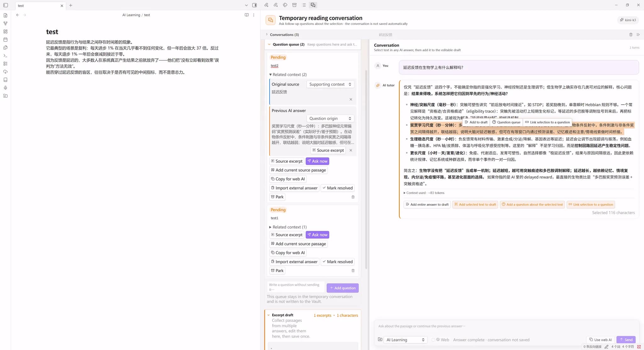Park the test1 question

point(277,271)
